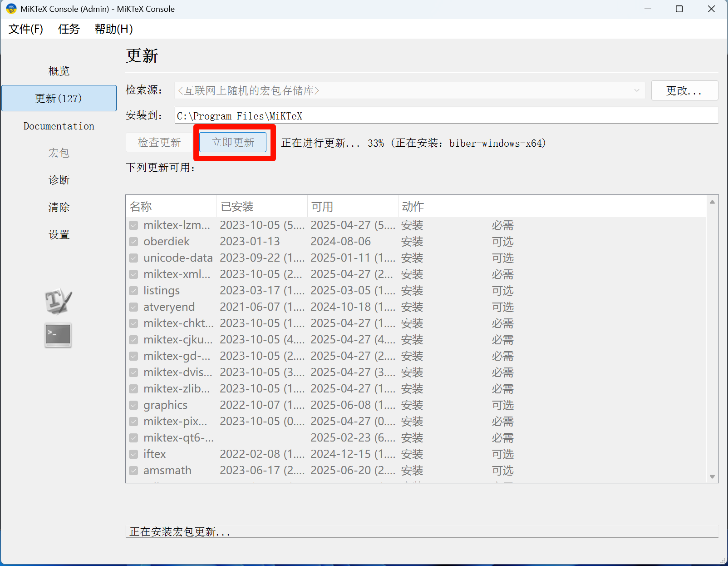Click the 下列更新可用 label

[x=161, y=168]
